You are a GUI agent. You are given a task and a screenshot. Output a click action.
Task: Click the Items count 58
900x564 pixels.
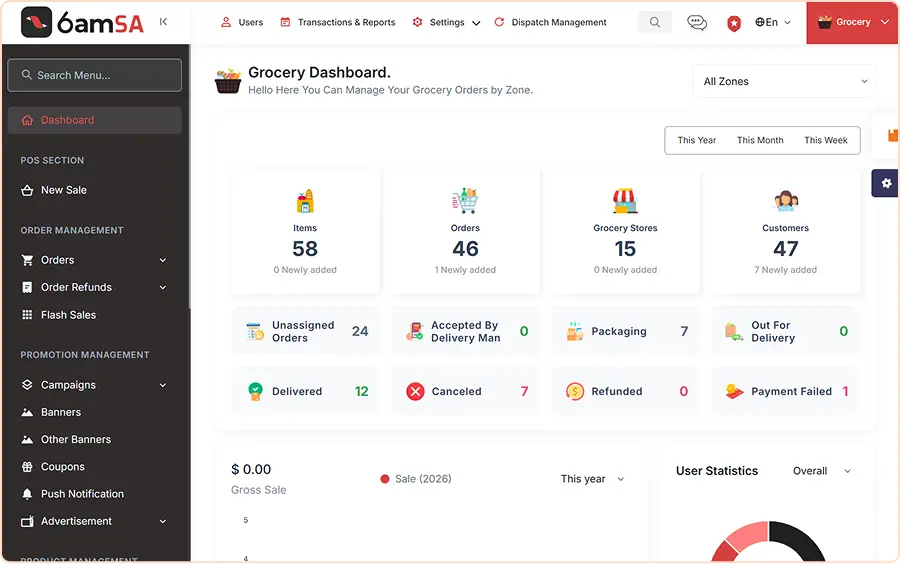305,249
